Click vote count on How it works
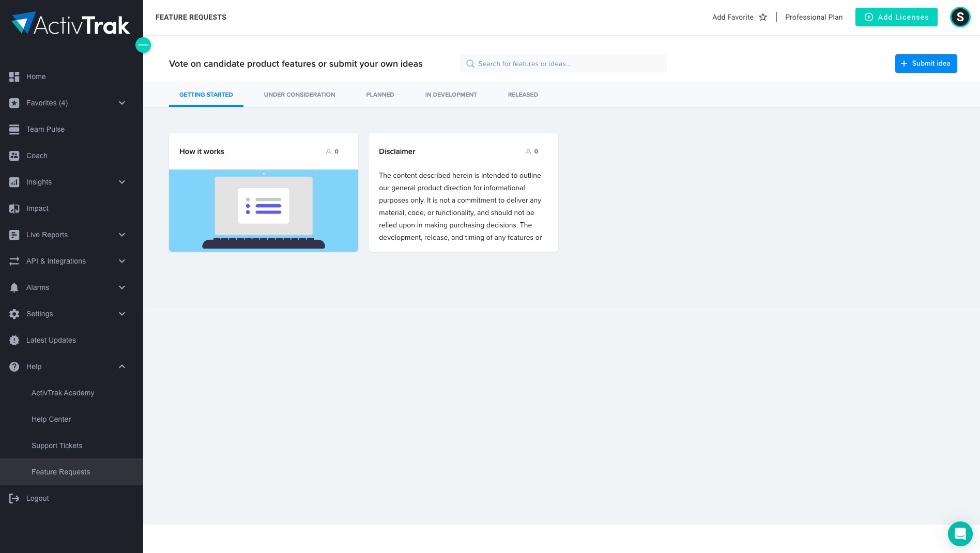This screenshot has width=980, height=553. 332,151
